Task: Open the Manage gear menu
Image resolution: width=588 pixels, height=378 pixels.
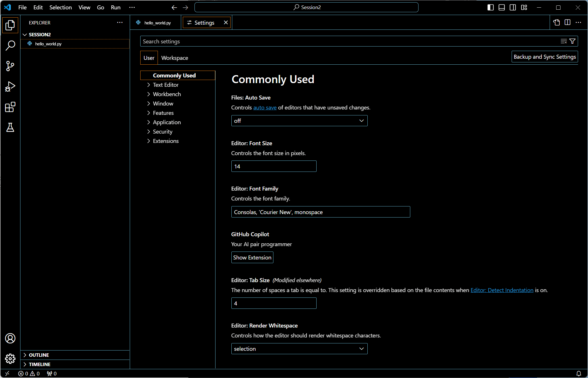Action: (10, 359)
